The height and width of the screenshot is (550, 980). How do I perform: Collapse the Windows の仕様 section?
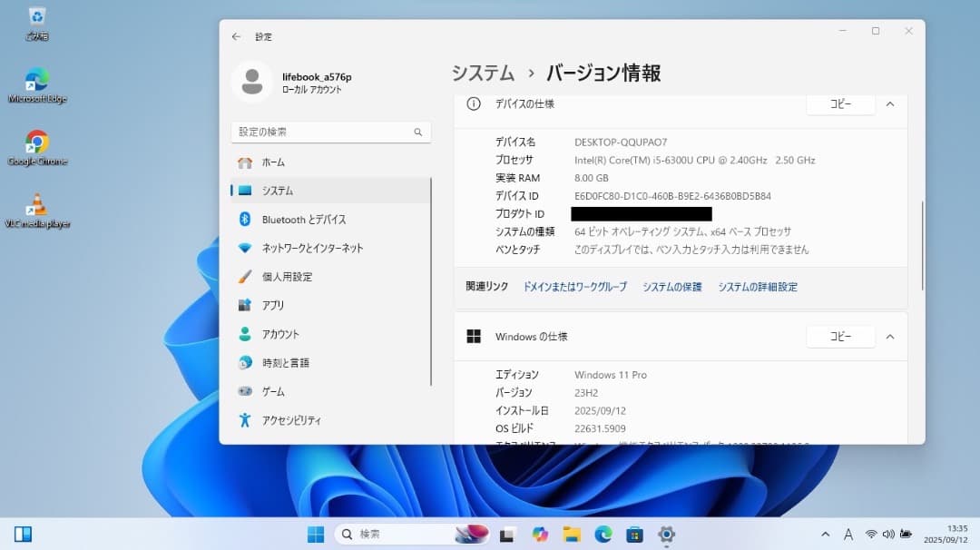coord(890,336)
